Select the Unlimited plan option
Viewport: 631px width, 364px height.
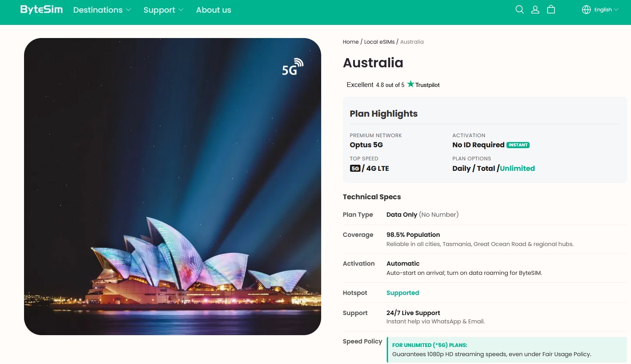pyautogui.click(x=517, y=168)
